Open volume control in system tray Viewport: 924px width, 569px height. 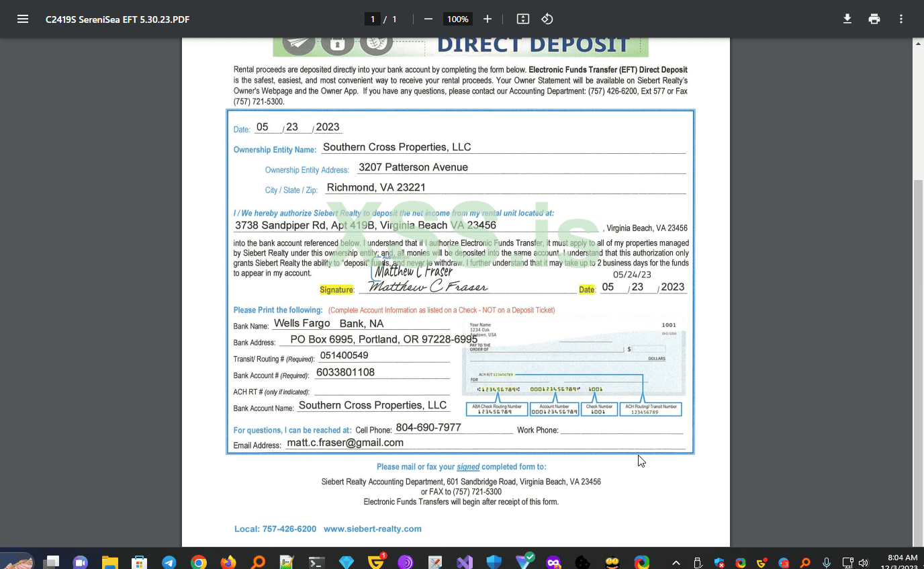pos(864,562)
